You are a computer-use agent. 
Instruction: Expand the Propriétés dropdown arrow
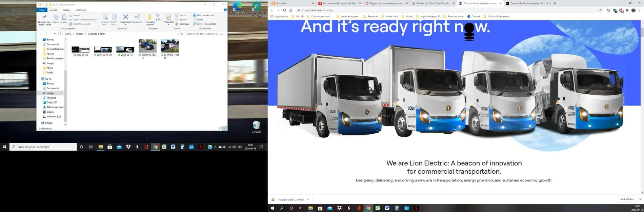point(168,24)
